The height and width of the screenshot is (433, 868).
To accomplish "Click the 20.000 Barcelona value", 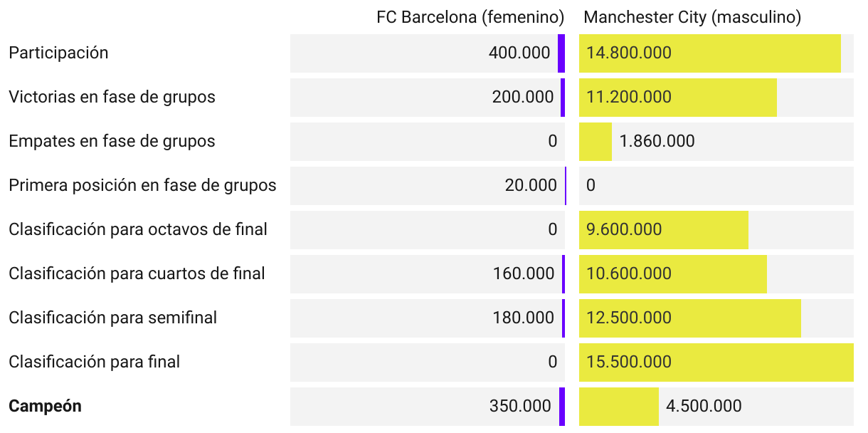I will [531, 185].
